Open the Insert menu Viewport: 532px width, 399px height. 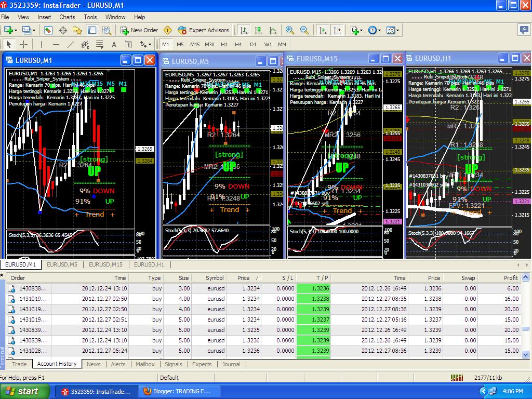click(x=45, y=17)
